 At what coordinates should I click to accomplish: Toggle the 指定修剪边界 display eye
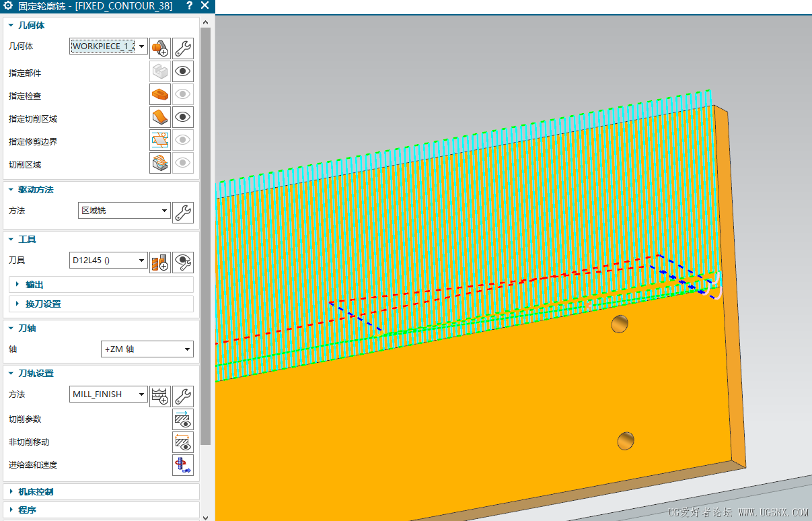pyautogui.click(x=183, y=140)
